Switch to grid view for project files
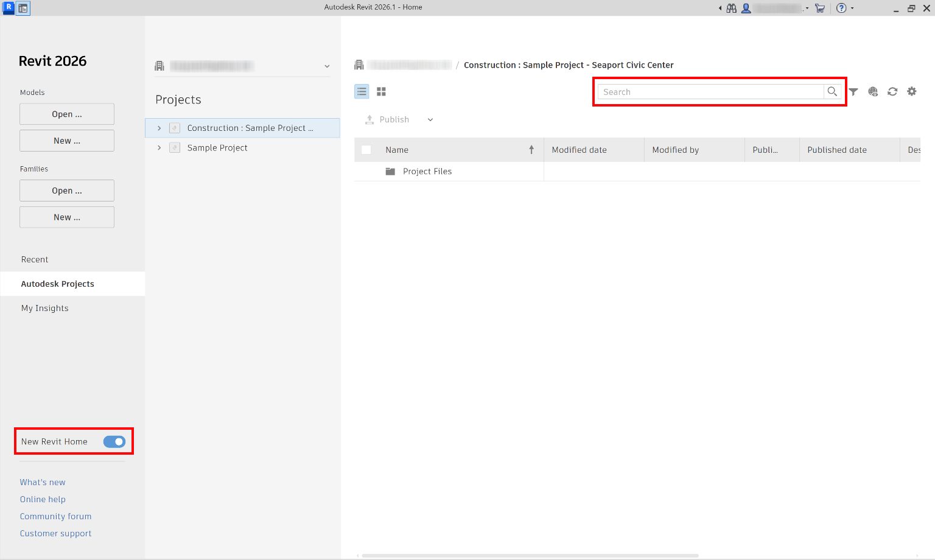 tap(381, 91)
